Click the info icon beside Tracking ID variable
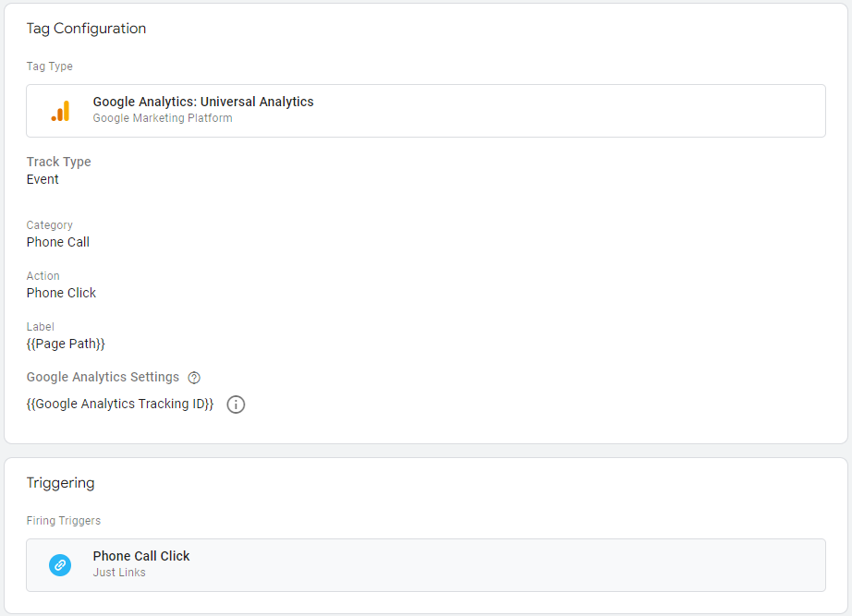The height and width of the screenshot is (616, 852). [x=236, y=405]
